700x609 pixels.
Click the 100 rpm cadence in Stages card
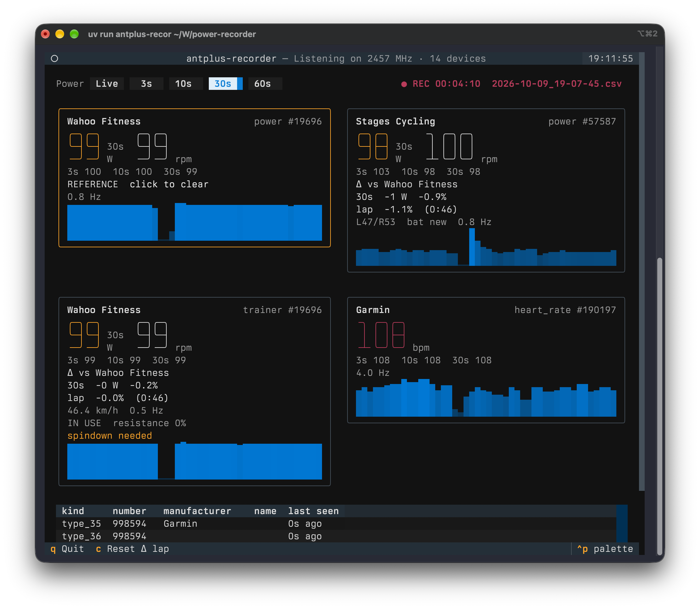(449, 146)
